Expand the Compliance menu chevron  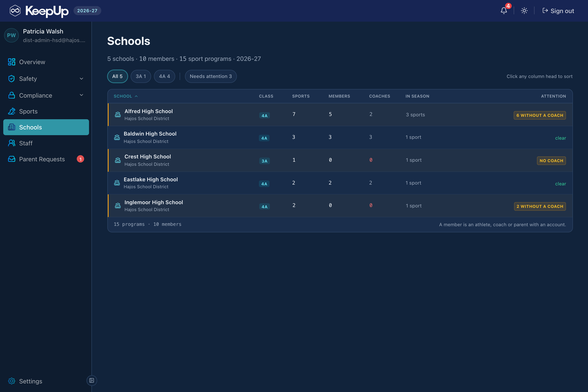click(81, 95)
